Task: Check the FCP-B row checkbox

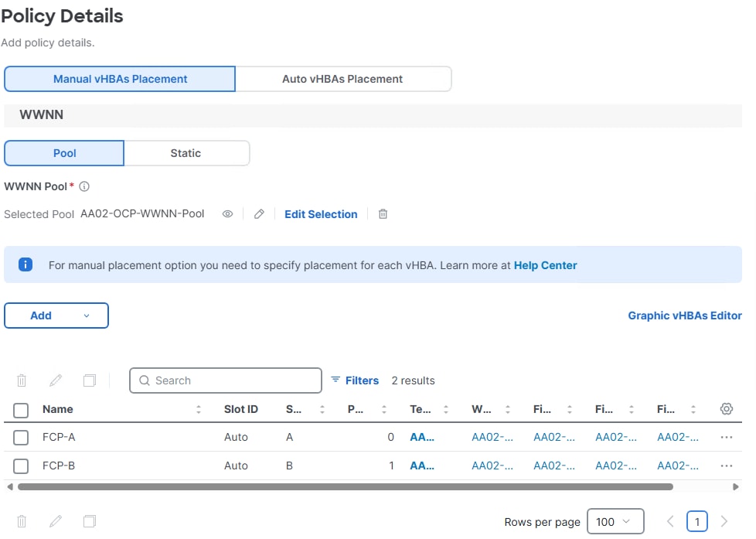Action: pyautogui.click(x=21, y=466)
